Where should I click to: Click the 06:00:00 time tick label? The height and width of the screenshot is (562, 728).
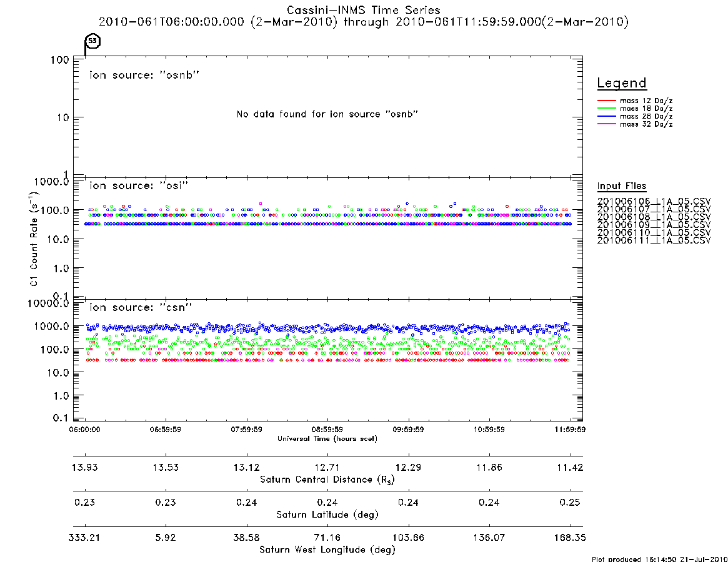click(84, 430)
